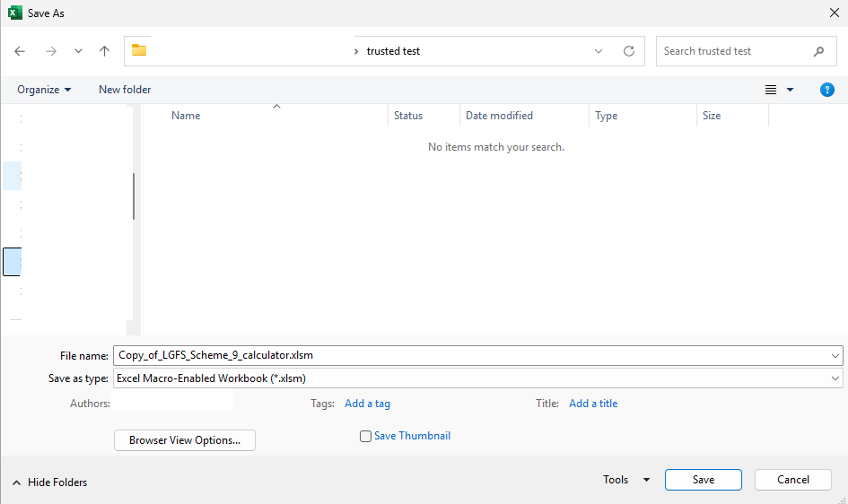
Task: Sort by the Size column
Action: click(712, 116)
